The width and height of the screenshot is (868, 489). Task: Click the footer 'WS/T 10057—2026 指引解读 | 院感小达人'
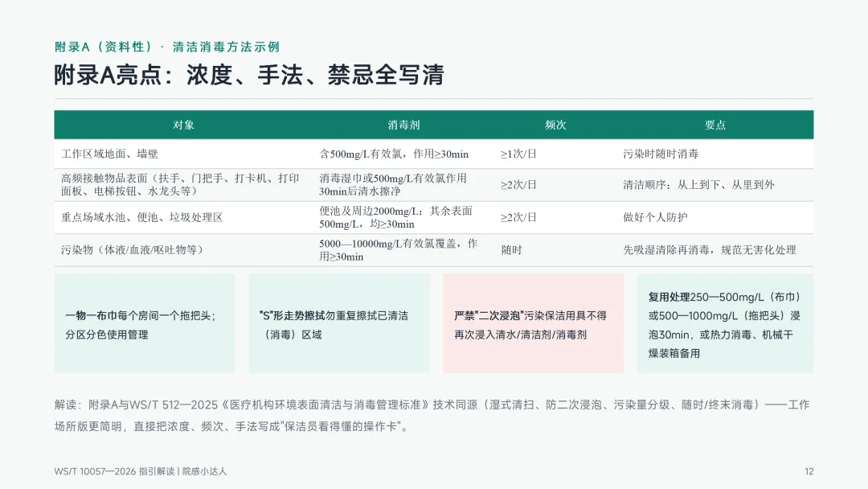pos(141,471)
